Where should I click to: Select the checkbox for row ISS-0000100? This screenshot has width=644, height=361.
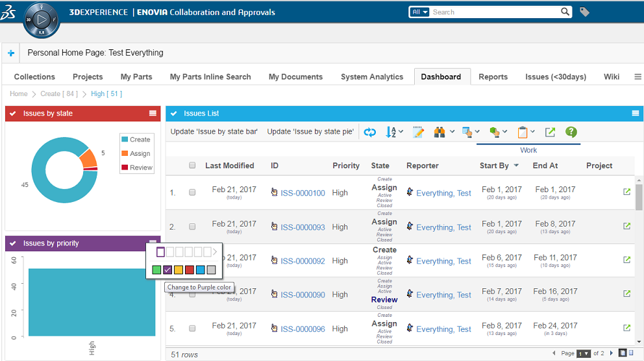point(192,193)
